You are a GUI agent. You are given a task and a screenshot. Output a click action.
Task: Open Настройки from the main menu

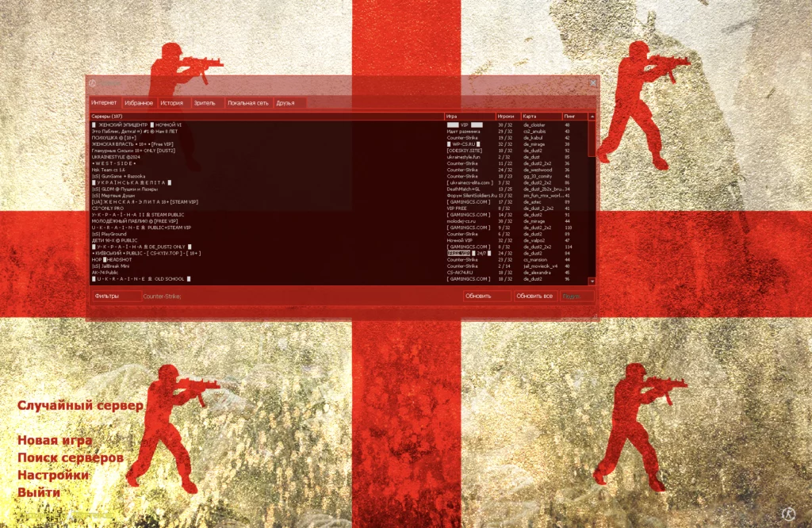coord(53,475)
